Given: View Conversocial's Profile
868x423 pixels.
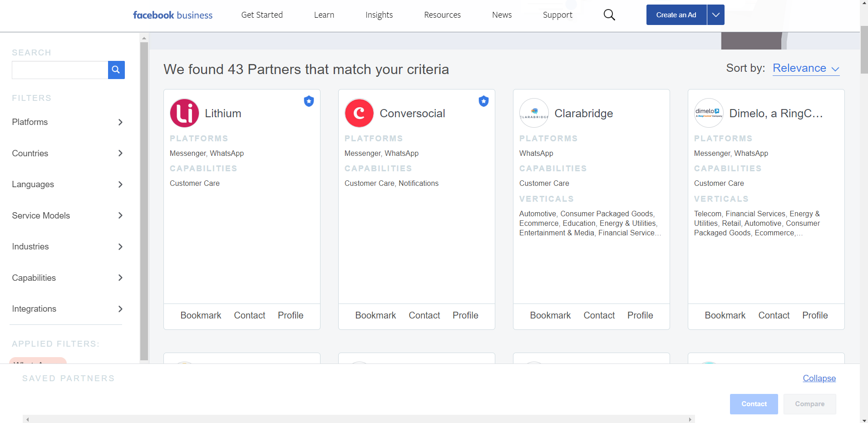Looking at the screenshot, I should coord(465,315).
